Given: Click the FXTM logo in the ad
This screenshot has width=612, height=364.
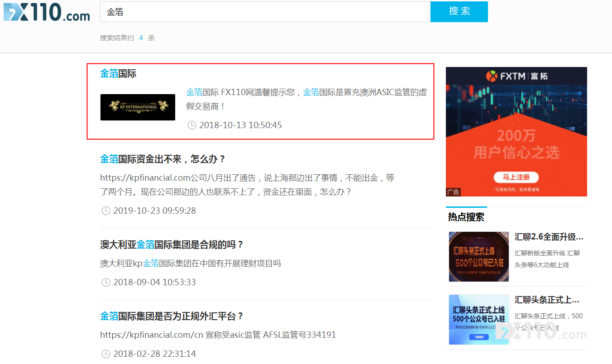Looking at the screenshot, I should [x=516, y=76].
